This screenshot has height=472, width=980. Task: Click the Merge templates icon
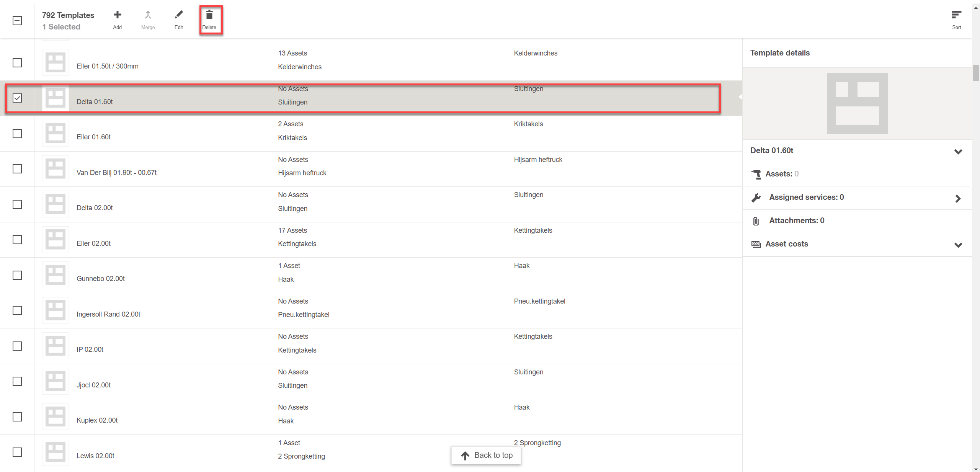pos(148,15)
